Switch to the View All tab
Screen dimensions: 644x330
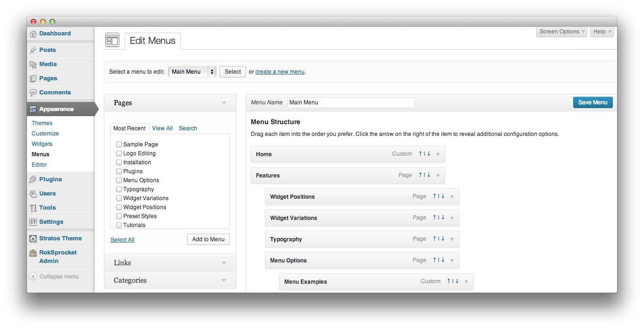click(x=162, y=128)
